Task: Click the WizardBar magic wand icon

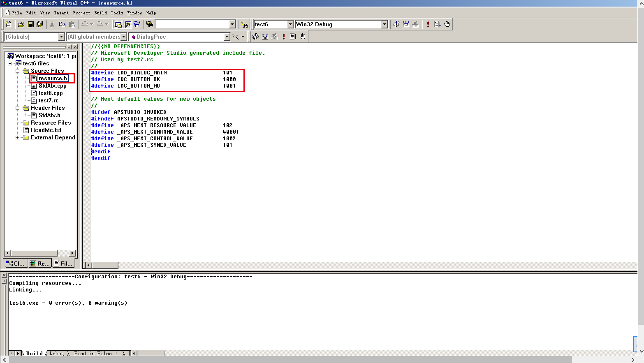Action: (x=236, y=37)
